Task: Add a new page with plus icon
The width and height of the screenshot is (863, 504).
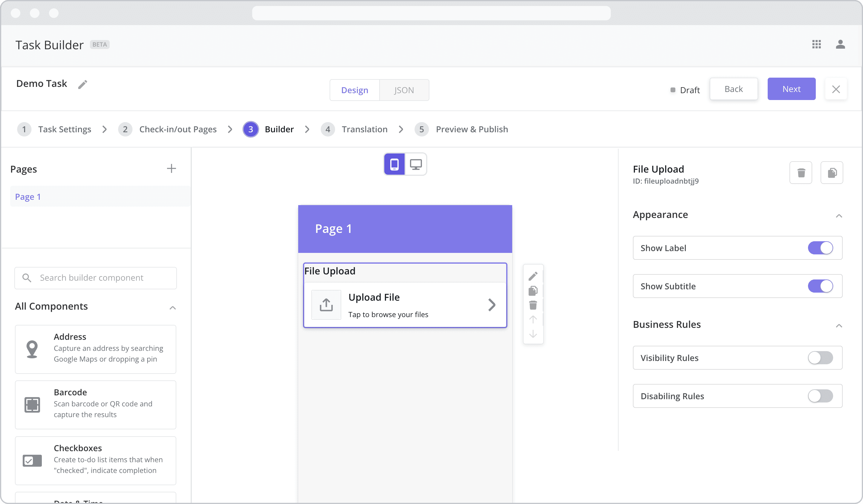Action: (x=171, y=168)
